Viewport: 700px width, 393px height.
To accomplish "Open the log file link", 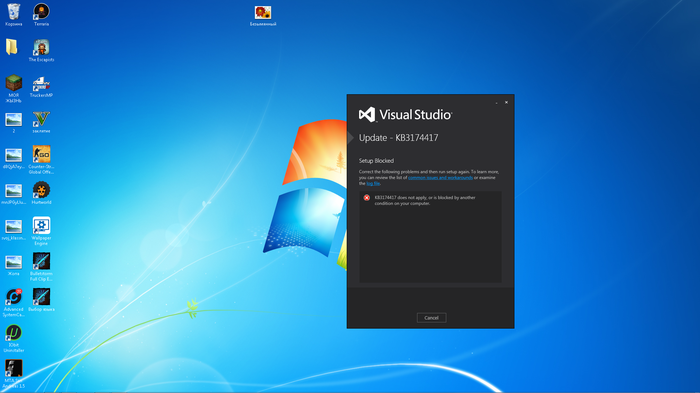I will [373, 183].
